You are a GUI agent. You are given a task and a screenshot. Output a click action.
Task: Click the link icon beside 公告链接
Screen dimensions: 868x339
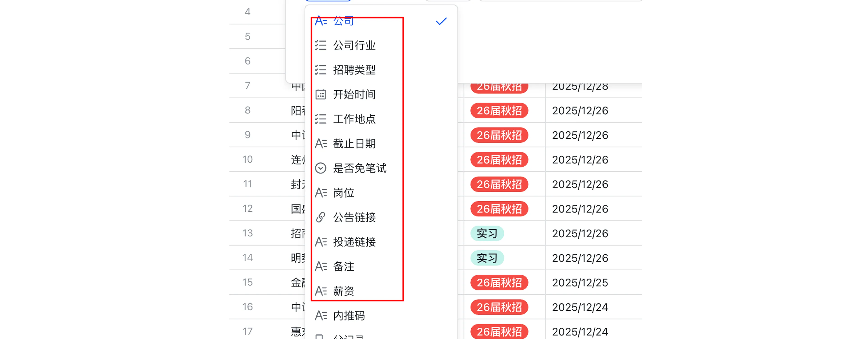tap(321, 217)
